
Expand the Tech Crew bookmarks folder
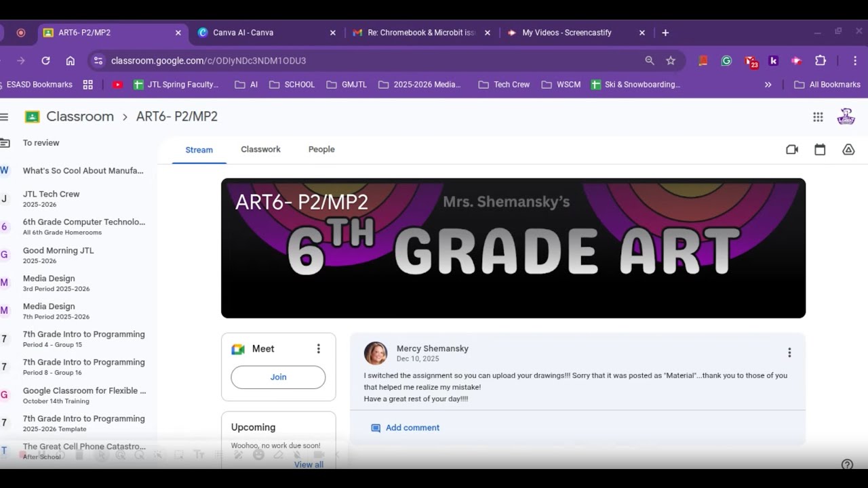click(x=504, y=85)
